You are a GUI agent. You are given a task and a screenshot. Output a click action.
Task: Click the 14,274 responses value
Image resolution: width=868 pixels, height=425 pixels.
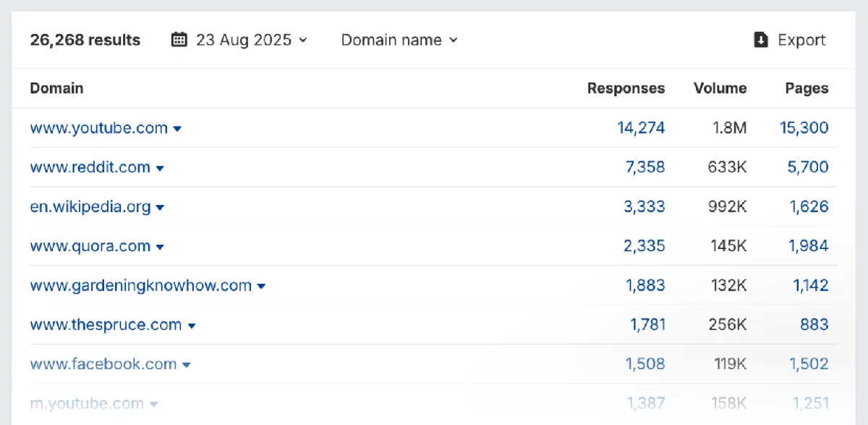641,128
